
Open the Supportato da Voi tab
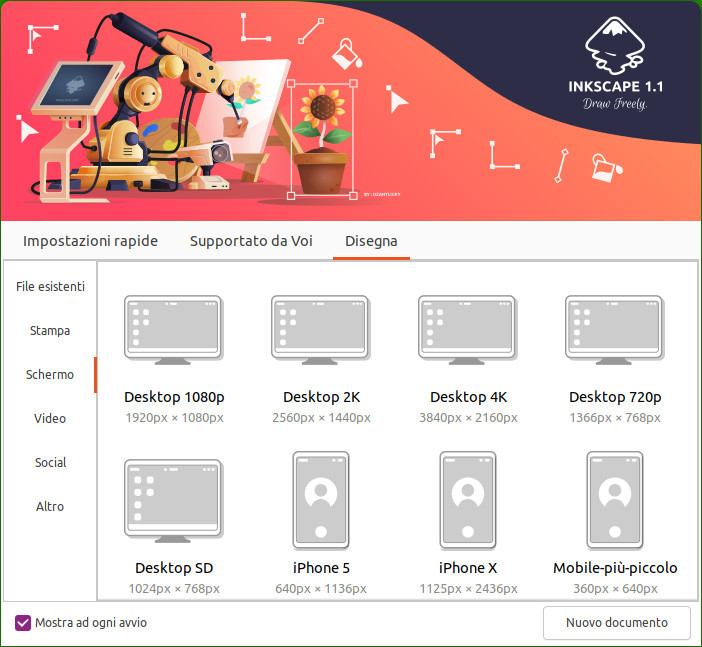tap(251, 241)
